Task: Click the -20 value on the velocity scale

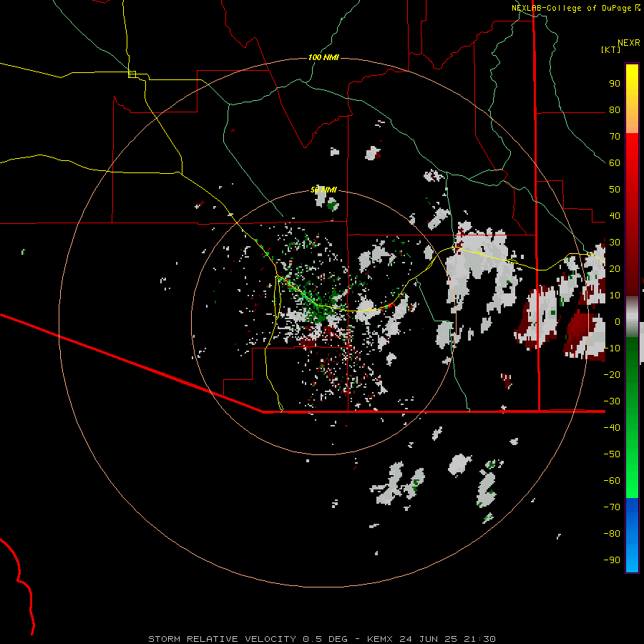Action: click(x=612, y=375)
